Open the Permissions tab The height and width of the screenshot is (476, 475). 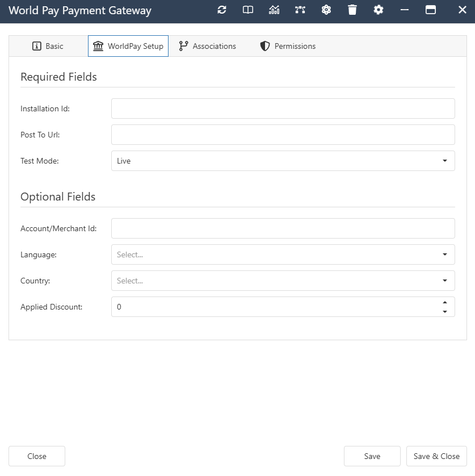pyautogui.click(x=287, y=46)
